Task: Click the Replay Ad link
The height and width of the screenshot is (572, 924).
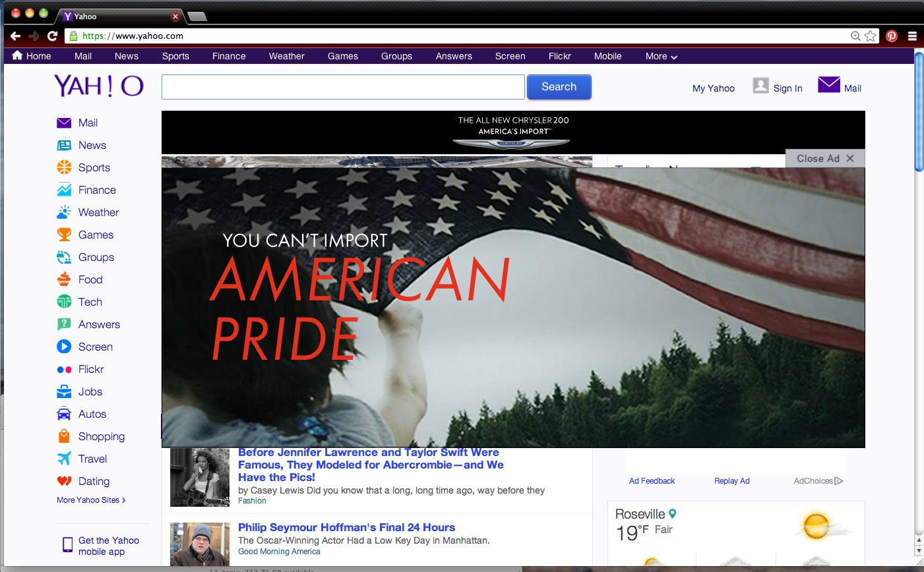Action: [x=731, y=481]
